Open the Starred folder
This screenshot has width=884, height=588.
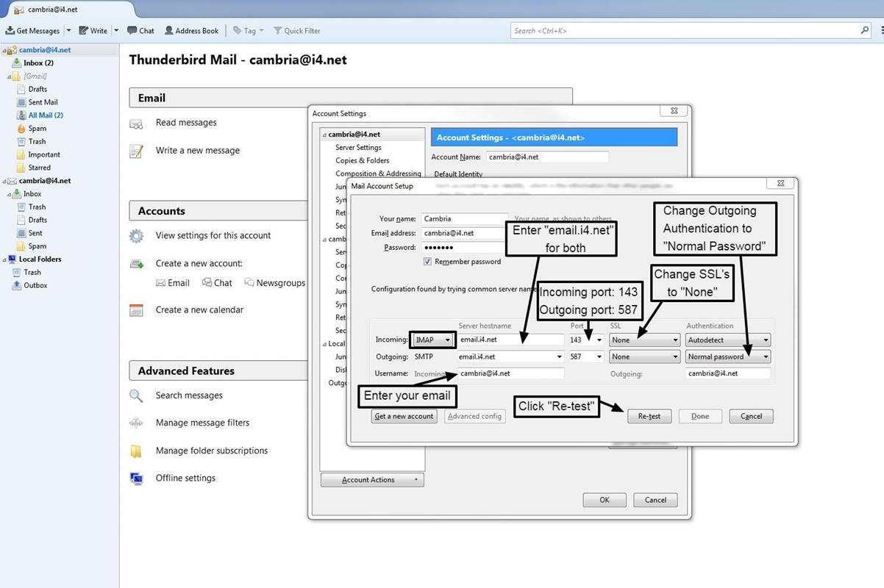click(39, 168)
